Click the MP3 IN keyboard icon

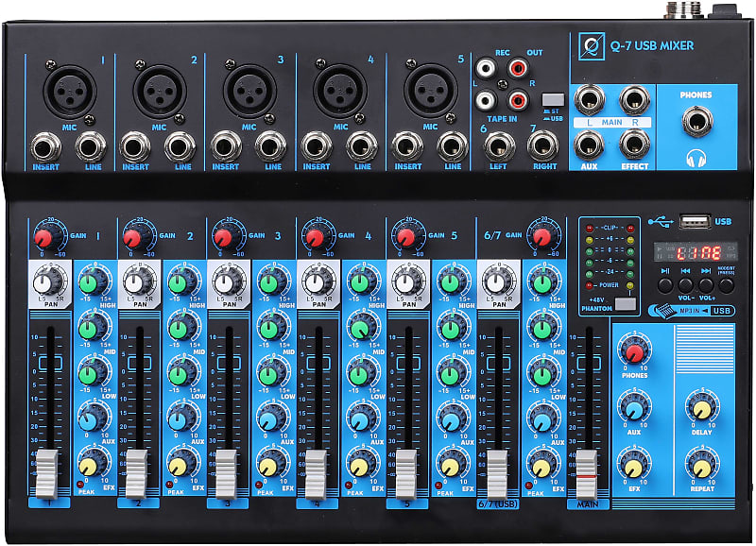(666, 309)
